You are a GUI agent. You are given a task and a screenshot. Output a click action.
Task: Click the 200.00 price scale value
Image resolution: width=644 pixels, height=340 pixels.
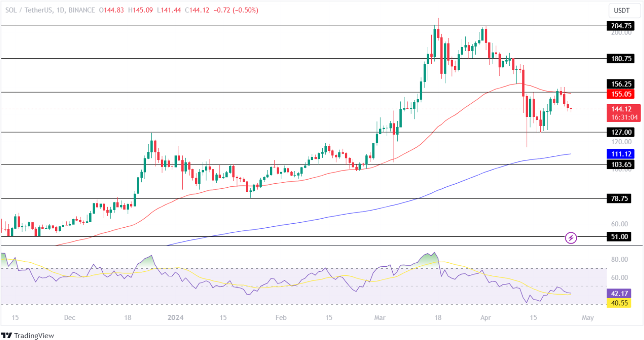tap(622, 33)
